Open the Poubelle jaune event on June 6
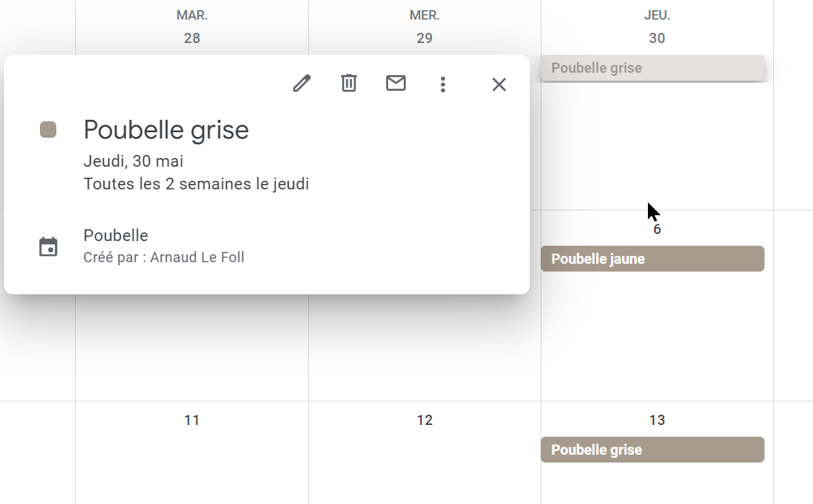Image resolution: width=813 pixels, height=504 pixels. click(x=653, y=259)
